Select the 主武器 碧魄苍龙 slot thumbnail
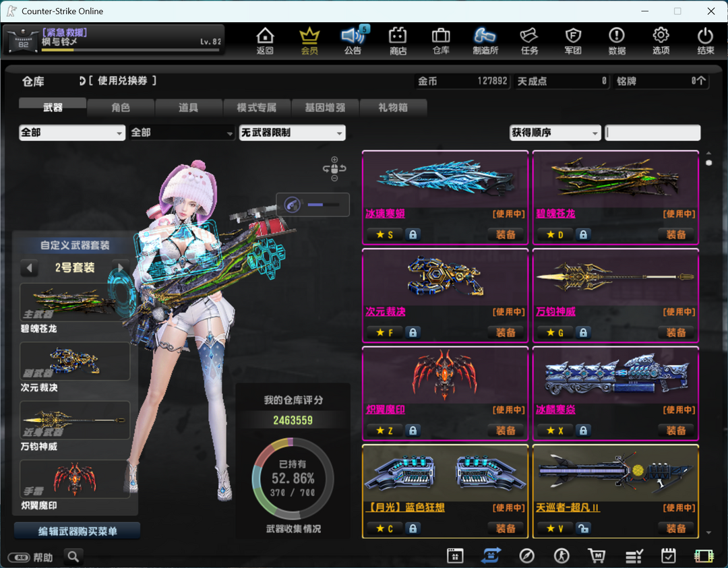This screenshot has width=728, height=568. [75, 303]
